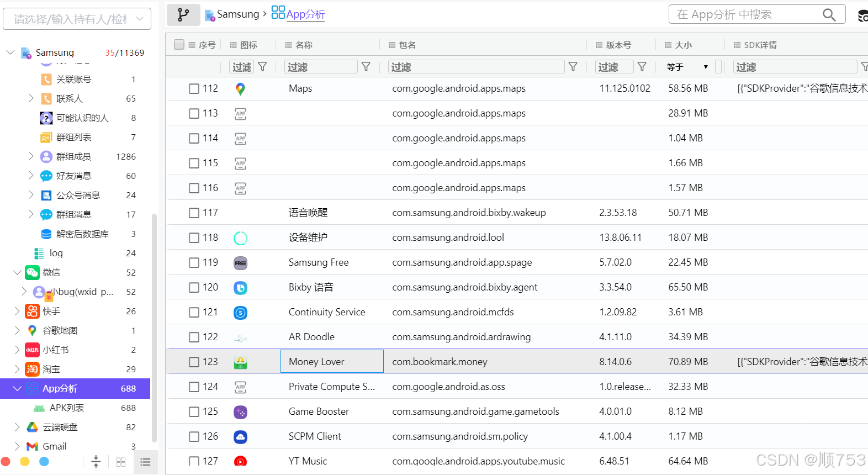Image resolution: width=868 pixels, height=475 pixels.
Task: Expand the 小红书 tree node
Action: click(17, 350)
